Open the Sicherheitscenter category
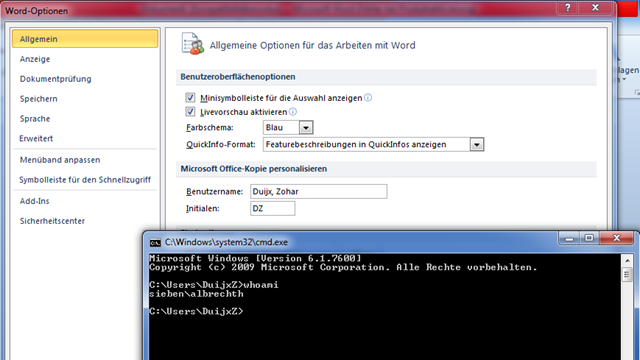 coord(52,221)
